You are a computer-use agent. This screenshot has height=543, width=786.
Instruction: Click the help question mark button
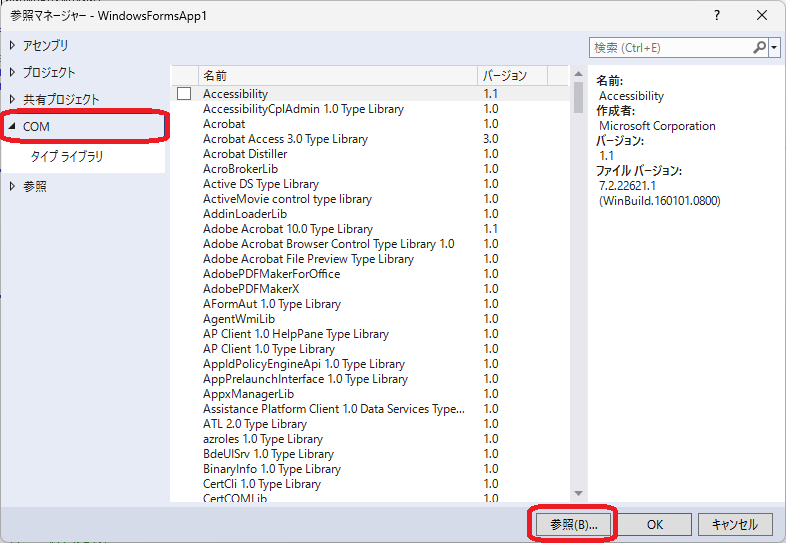[717, 16]
